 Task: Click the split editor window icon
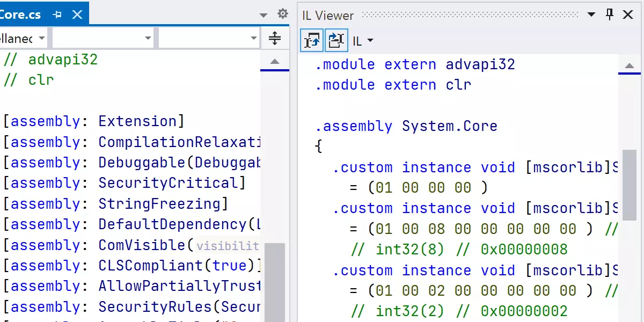[274, 39]
